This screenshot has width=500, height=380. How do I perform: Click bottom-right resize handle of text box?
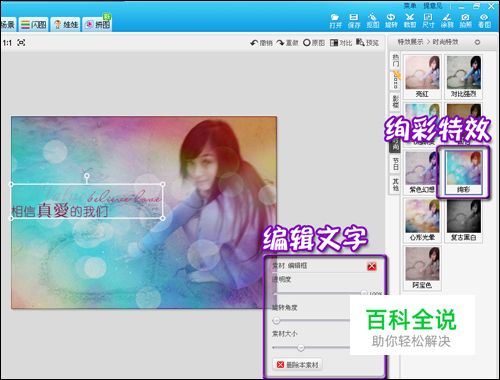[163, 218]
